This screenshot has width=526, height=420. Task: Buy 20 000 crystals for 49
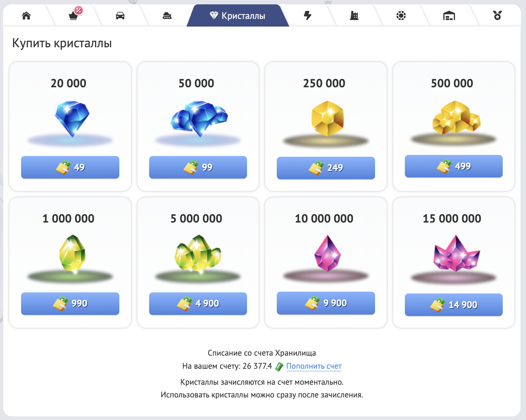70,167
